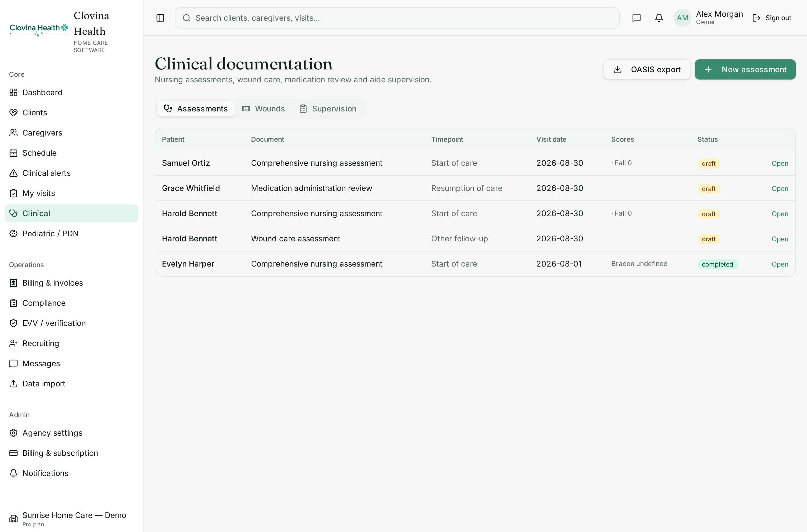
Task: Go to Billing & invoices
Action: (71, 283)
